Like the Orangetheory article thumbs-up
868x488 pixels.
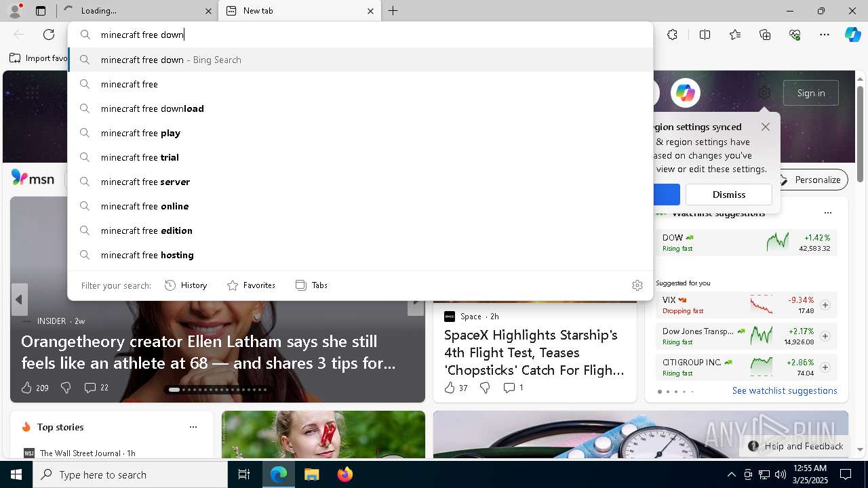click(x=26, y=388)
